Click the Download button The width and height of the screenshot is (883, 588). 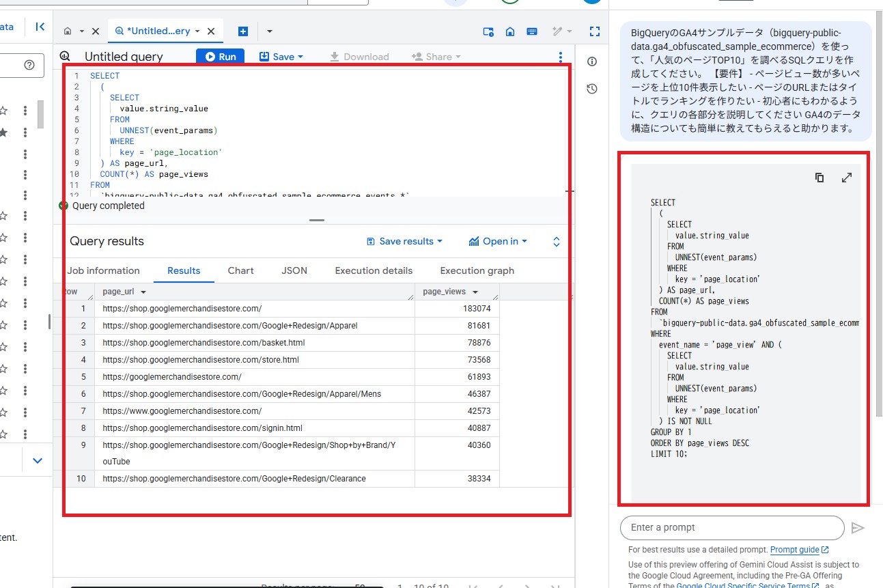click(x=359, y=57)
